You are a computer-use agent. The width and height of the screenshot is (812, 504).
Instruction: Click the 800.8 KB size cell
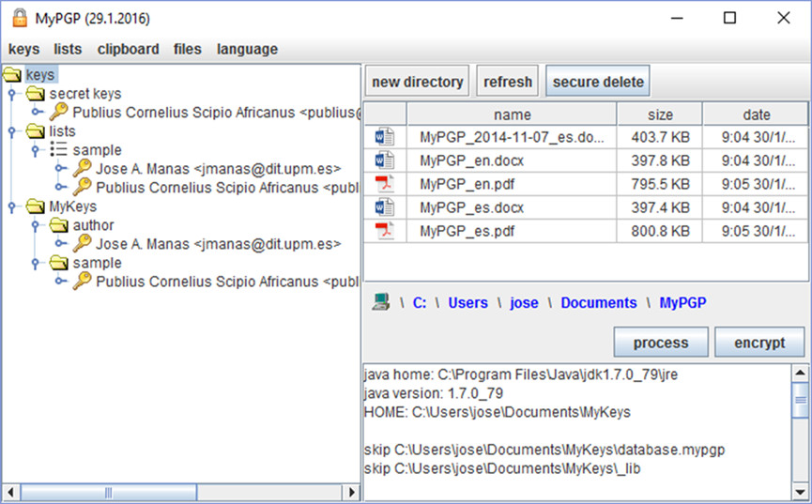pyautogui.click(x=660, y=231)
